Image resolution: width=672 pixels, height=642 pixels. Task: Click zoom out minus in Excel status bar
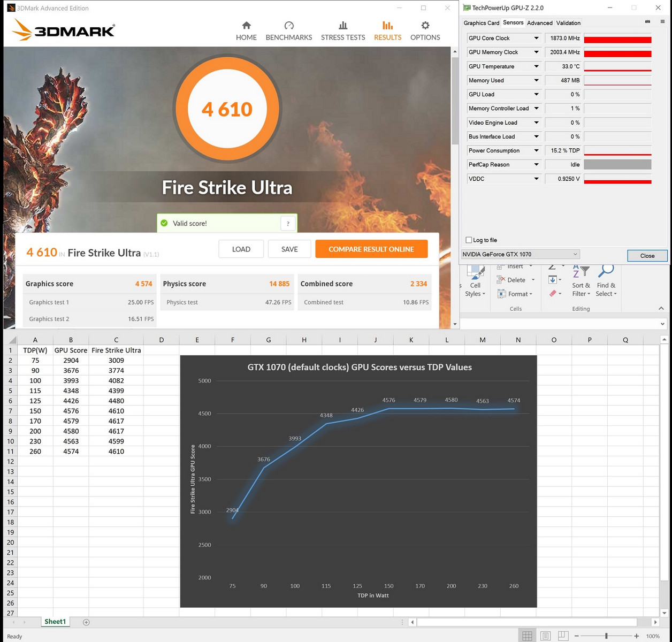[577, 636]
